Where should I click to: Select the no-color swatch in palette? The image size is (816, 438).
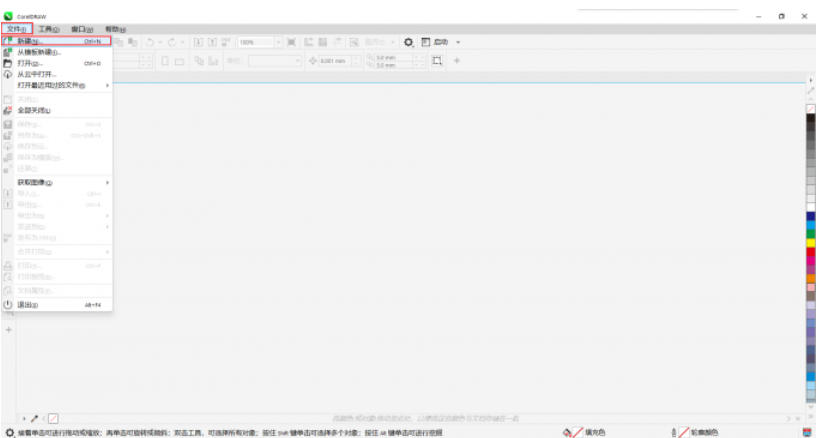[811, 109]
